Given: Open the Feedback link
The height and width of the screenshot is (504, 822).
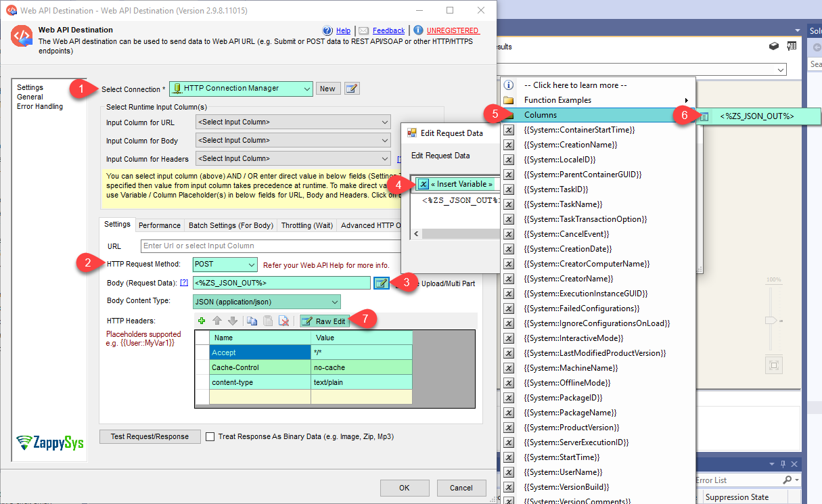Looking at the screenshot, I should point(389,30).
